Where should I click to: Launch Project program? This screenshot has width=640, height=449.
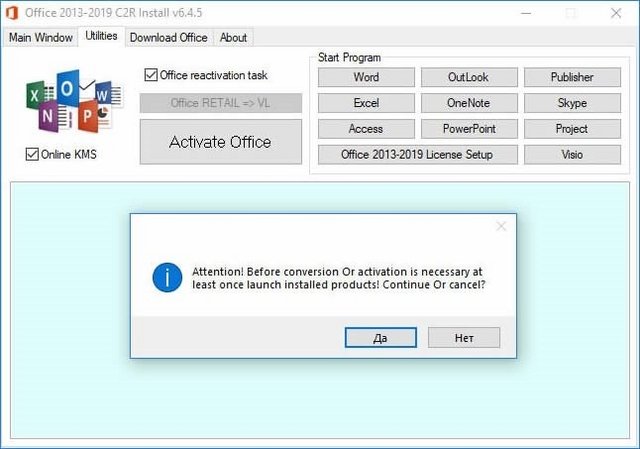(x=572, y=129)
